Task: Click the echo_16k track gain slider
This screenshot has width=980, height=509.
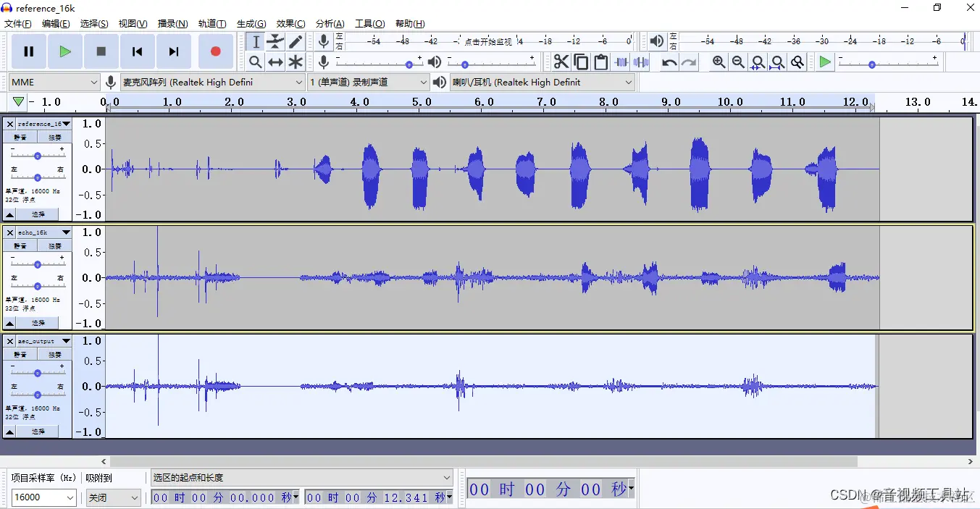Action: 37,264
